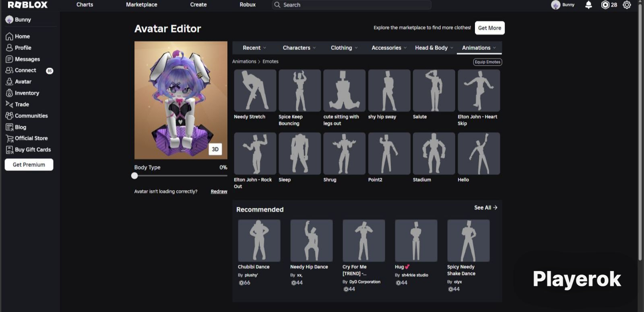Select the Salute emote

[434, 90]
